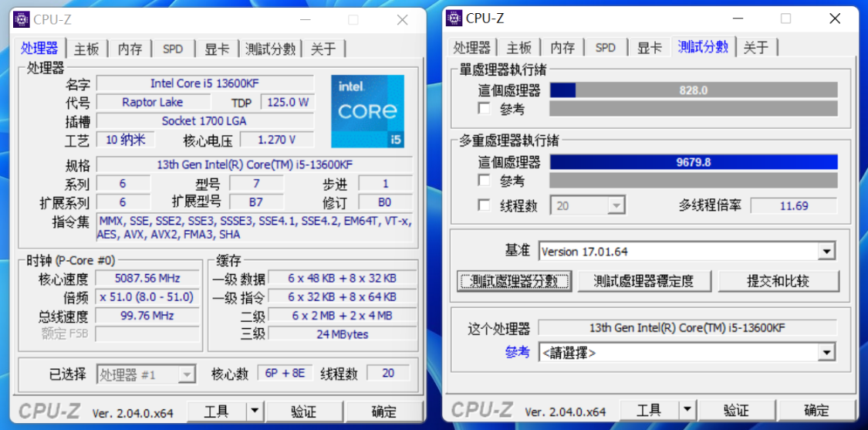Switch to 内存 tab in left window
The image size is (868, 430).
tap(130, 49)
